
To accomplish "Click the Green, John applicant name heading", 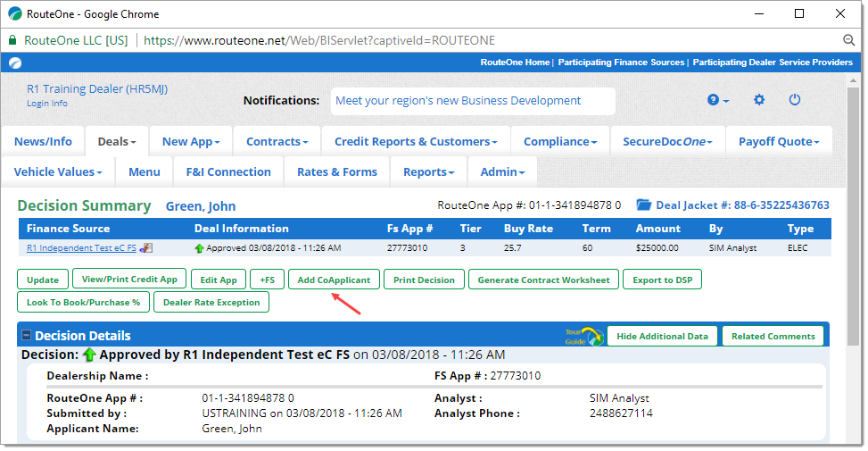I will tap(201, 206).
